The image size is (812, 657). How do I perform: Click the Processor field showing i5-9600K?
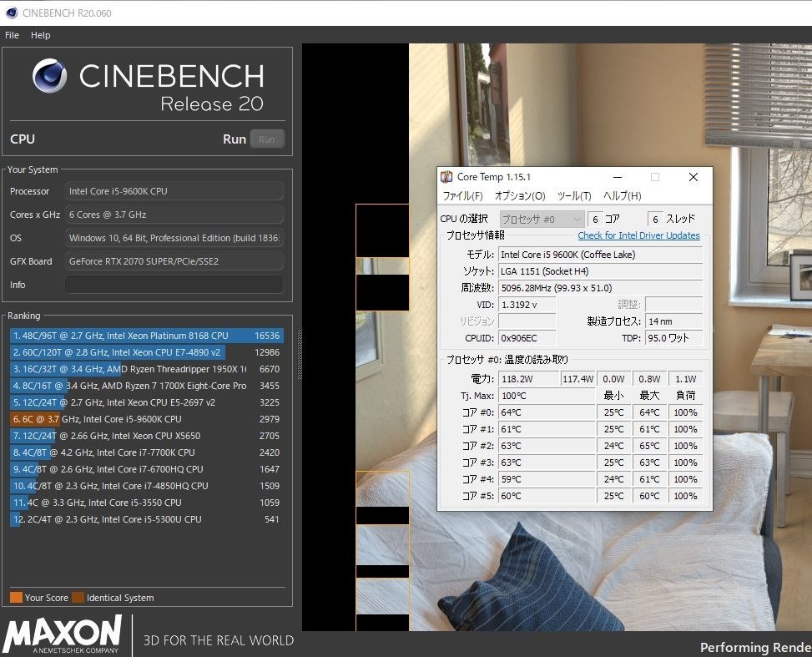click(x=174, y=191)
